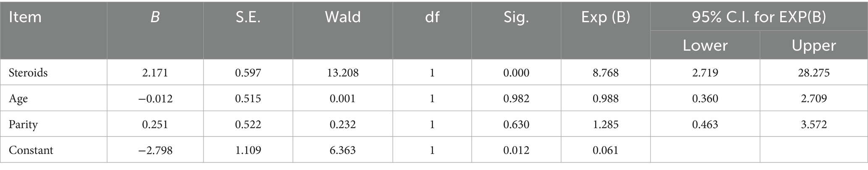Select the Sig. column header
Screen dimensions: 868x170
pos(516,18)
